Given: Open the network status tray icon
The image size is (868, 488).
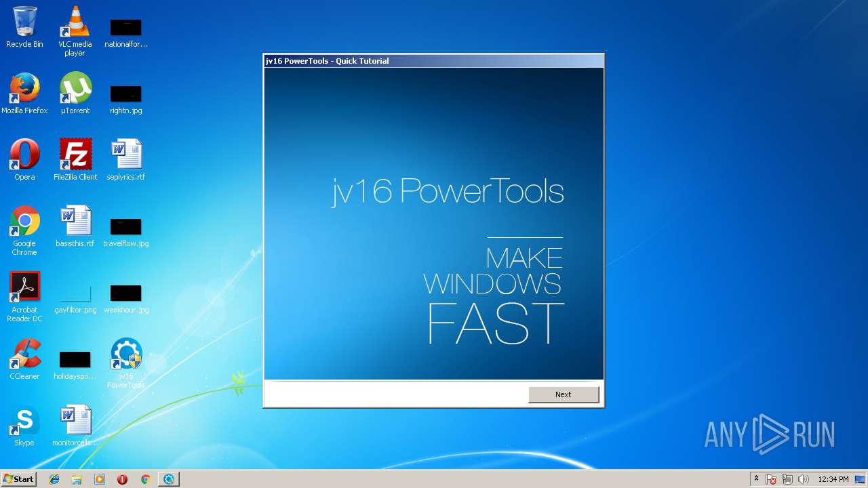Looking at the screenshot, I should point(787,479).
